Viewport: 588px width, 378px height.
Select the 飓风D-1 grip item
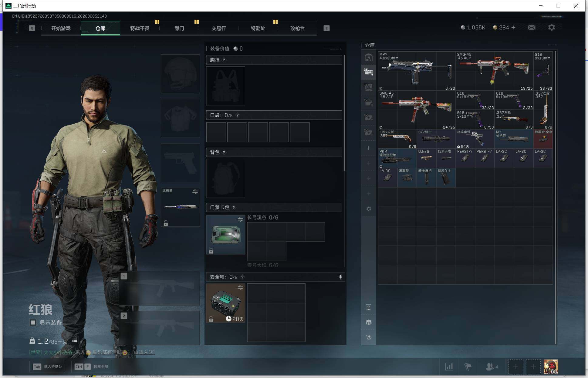[x=446, y=178]
